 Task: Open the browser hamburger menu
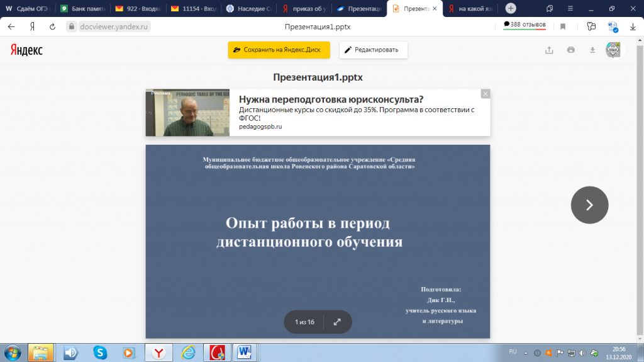tap(570, 8)
